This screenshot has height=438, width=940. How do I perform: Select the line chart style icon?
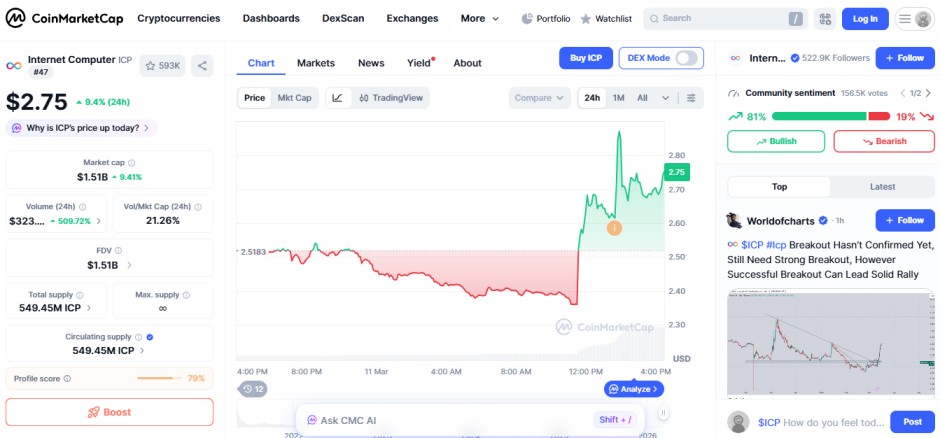pyautogui.click(x=338, y=98)
